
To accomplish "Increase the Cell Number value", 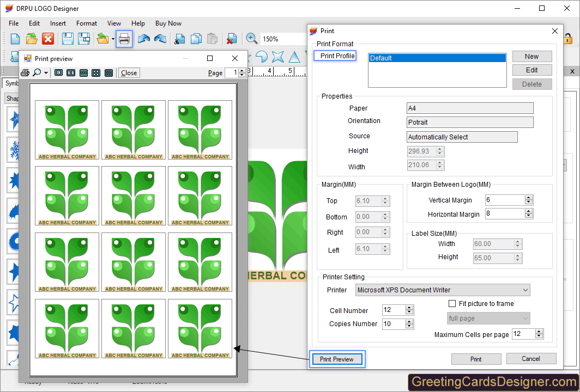I will [x=409, y=308].
